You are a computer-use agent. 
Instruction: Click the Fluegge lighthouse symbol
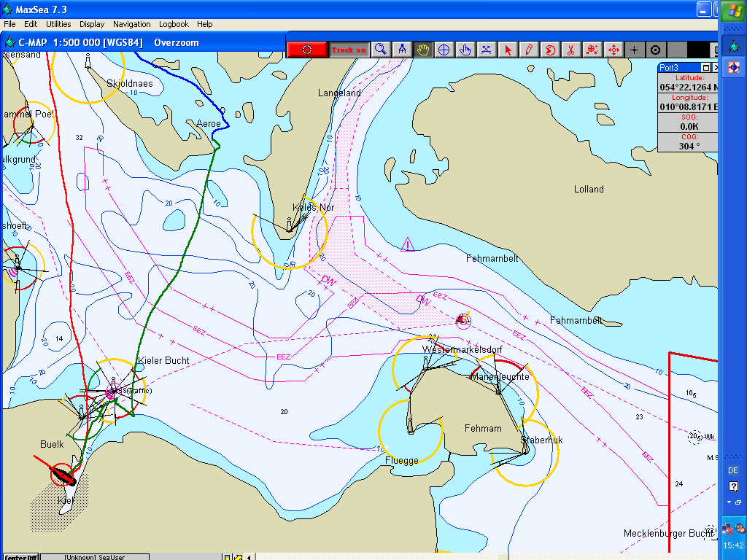click(410, 426)
